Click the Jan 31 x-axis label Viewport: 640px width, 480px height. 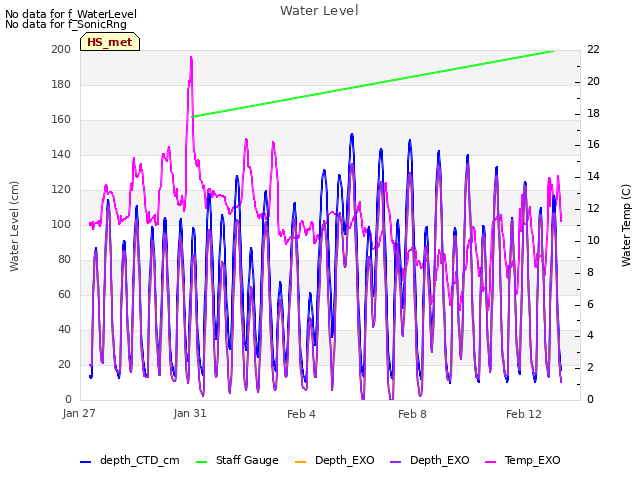point(190,413)
